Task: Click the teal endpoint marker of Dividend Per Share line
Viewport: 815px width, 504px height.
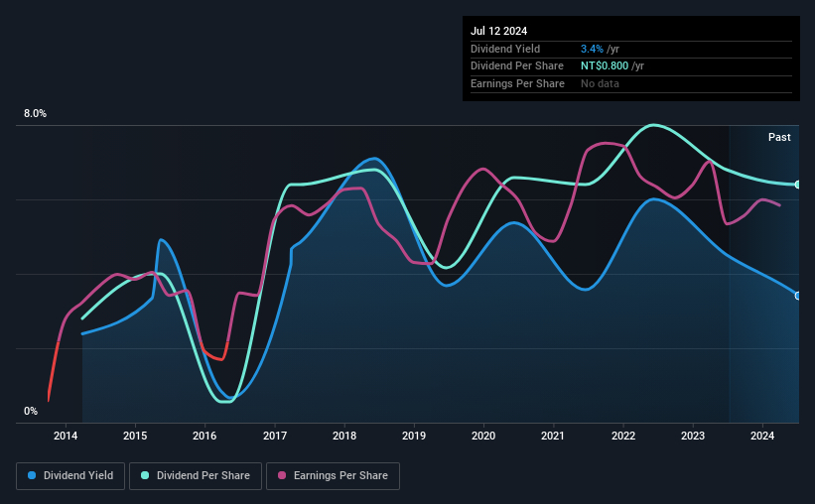Action: click(x=798, y=185)
